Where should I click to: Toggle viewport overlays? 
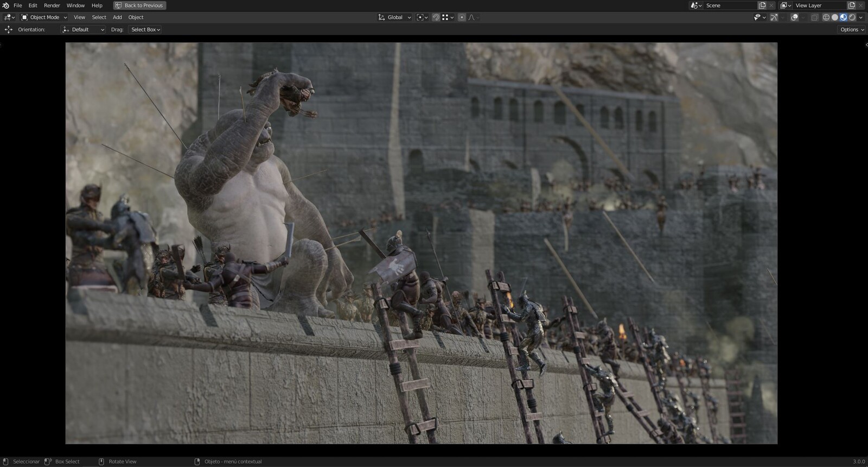(794, 17)
